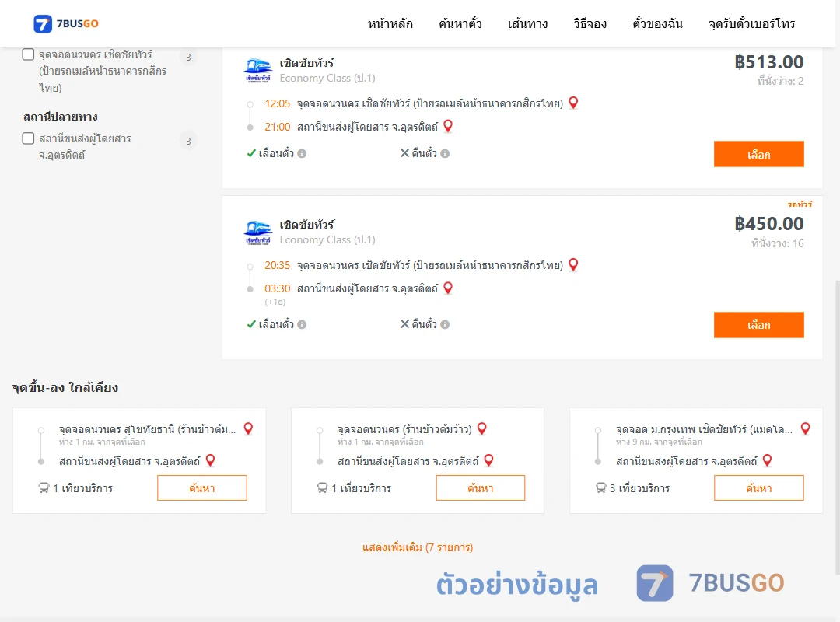Click ค้นหา in ร้านข้าวต้มว้าว nearby card
This screenshot has width=840, height=622.
481,488
